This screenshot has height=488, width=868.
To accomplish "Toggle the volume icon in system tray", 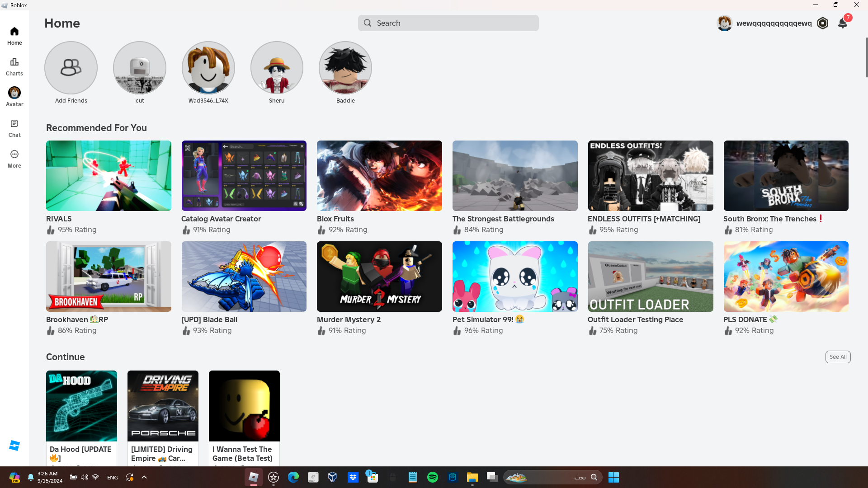I will pos(85,477).
